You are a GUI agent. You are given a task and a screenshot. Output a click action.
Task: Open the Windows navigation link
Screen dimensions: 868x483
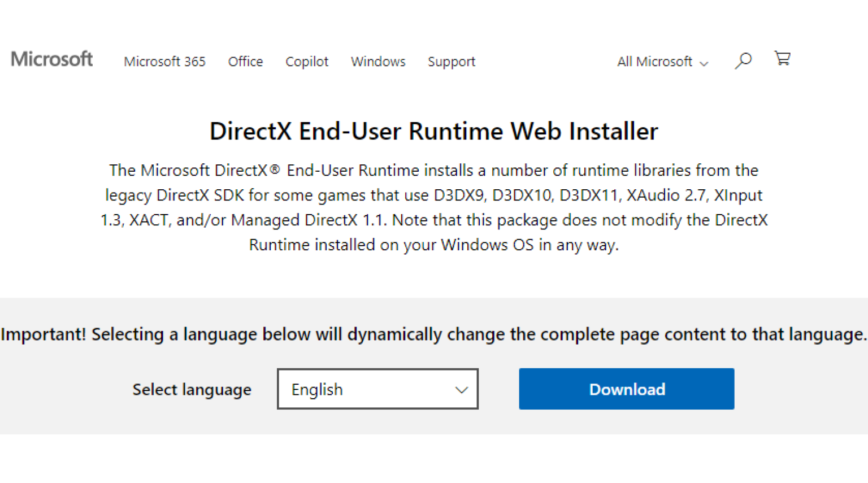378,62
